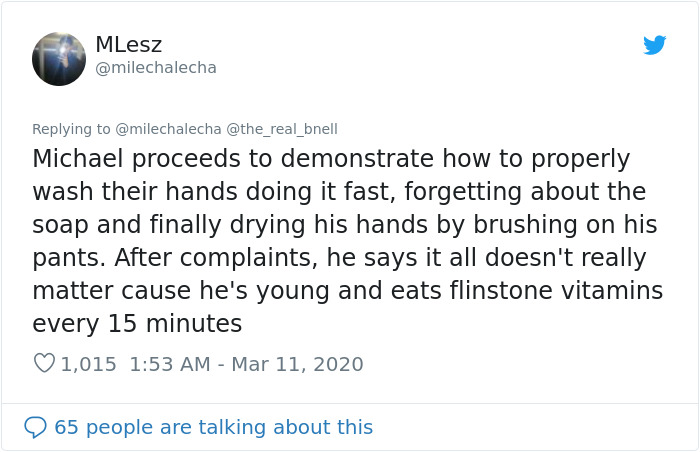Open the MLesz display name profile link
The width and height of the screenshot is (700, 452).
(128, 45)
